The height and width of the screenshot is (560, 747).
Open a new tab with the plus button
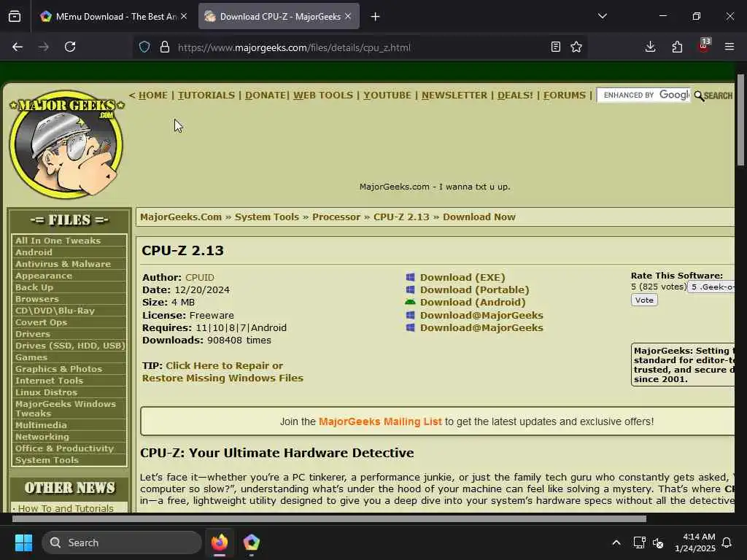[x=376, y=16]
